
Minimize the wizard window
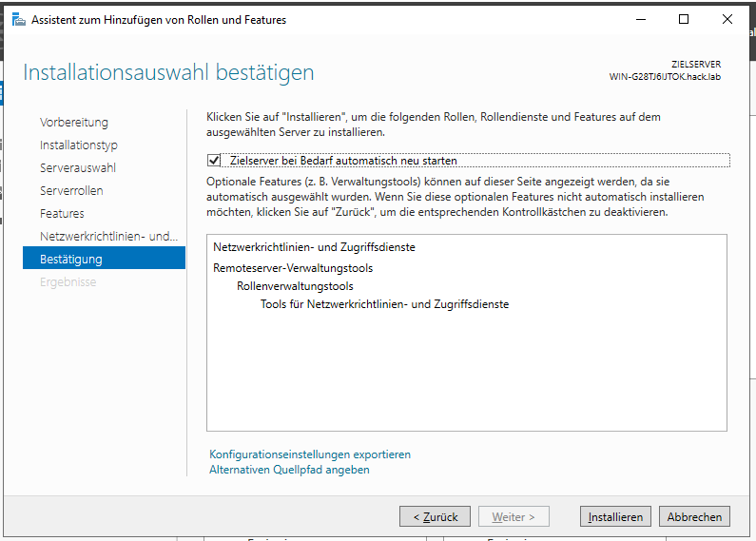coord(639,19)
